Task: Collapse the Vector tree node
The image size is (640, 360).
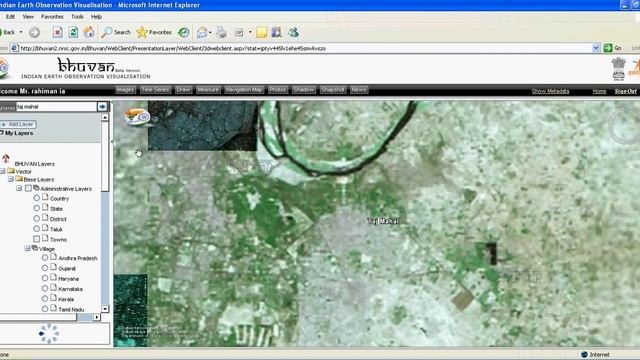Action: pos(3,171)
